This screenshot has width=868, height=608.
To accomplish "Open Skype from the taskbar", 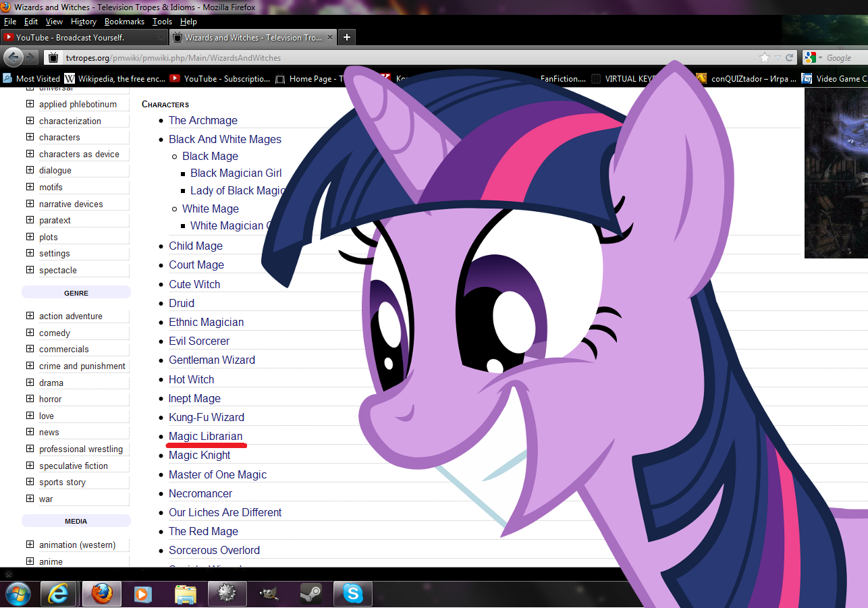I will (352, 594).
